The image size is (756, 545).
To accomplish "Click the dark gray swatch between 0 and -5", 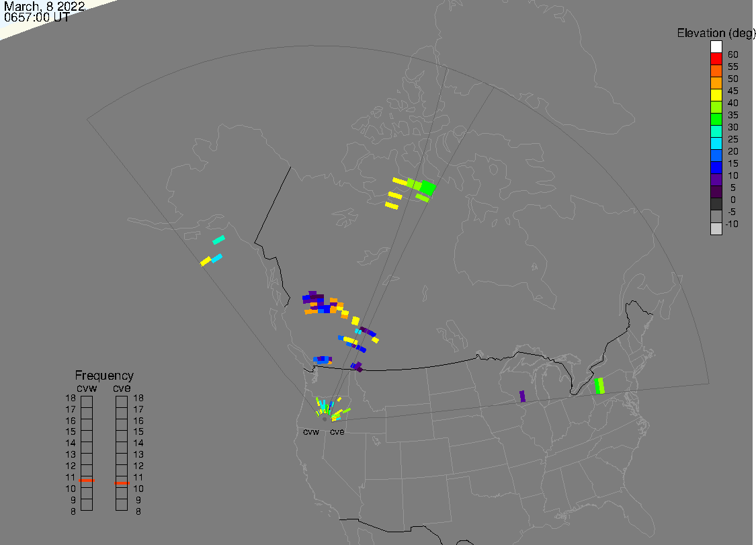I will pos(716,204).
